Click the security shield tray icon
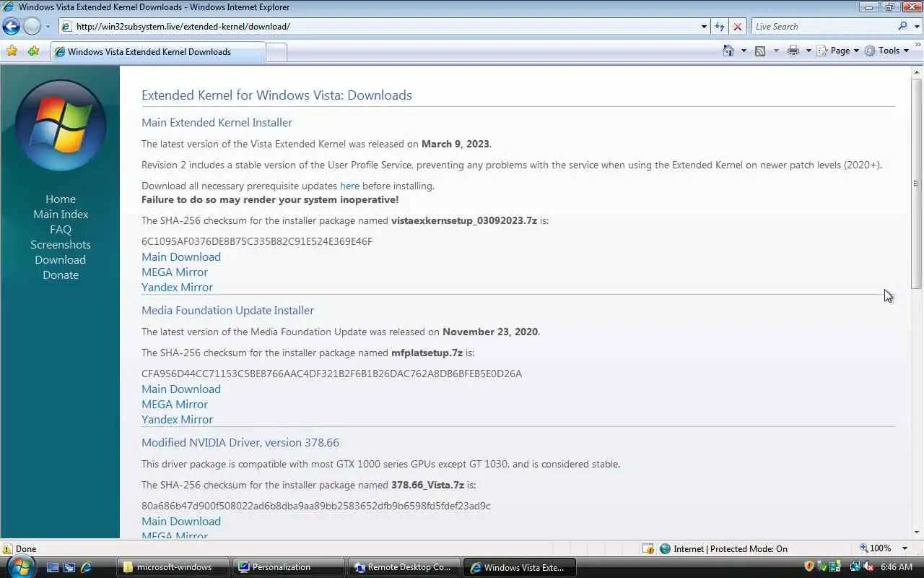The image size is (924, 578). (809, 567)
